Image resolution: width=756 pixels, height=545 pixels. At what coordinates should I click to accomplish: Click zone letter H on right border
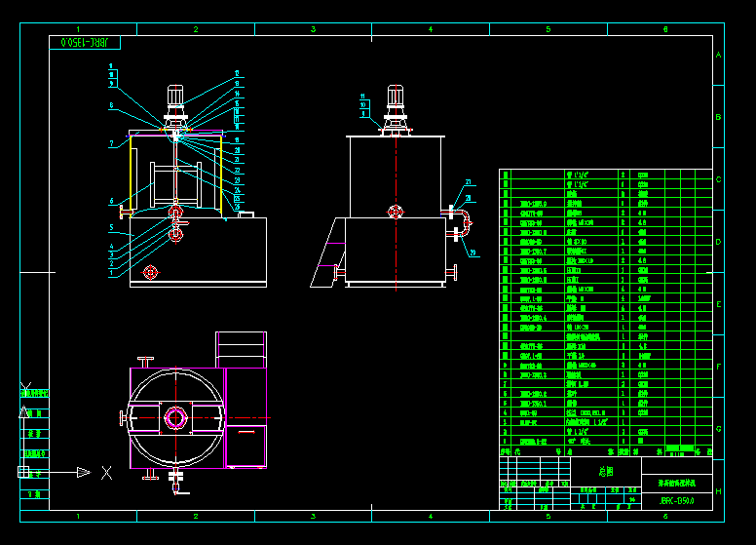click(718, 491)
